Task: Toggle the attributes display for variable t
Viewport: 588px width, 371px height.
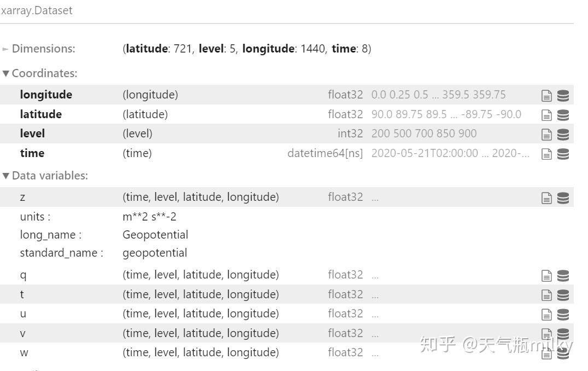Action: pyautogui.click(x=546, y=294)
